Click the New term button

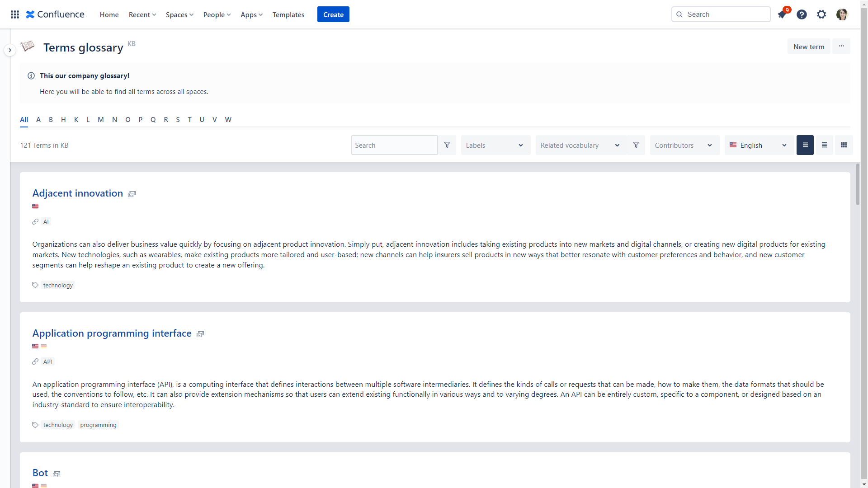808,47
